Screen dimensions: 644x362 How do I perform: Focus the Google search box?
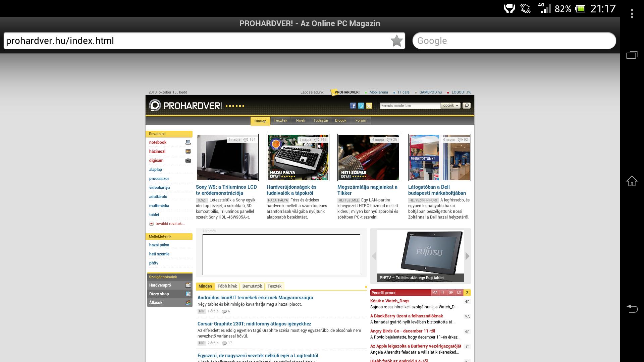(514, 41)
